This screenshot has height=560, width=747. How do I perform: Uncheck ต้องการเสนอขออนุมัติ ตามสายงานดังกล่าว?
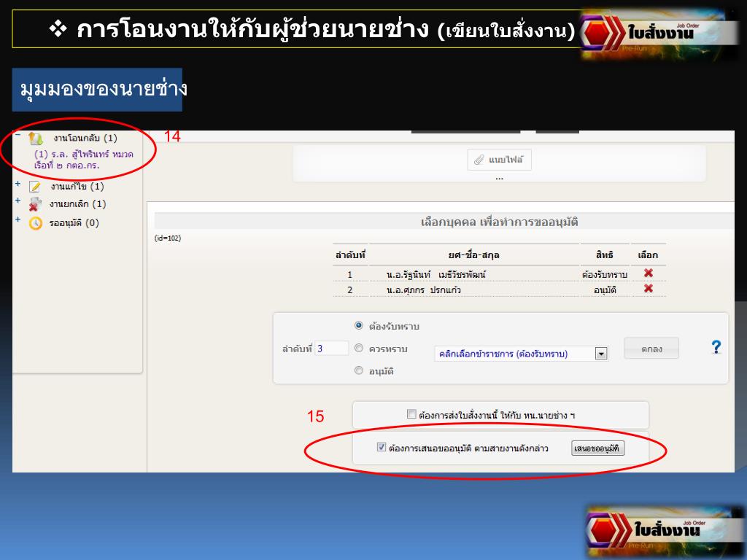coord(381,447)
